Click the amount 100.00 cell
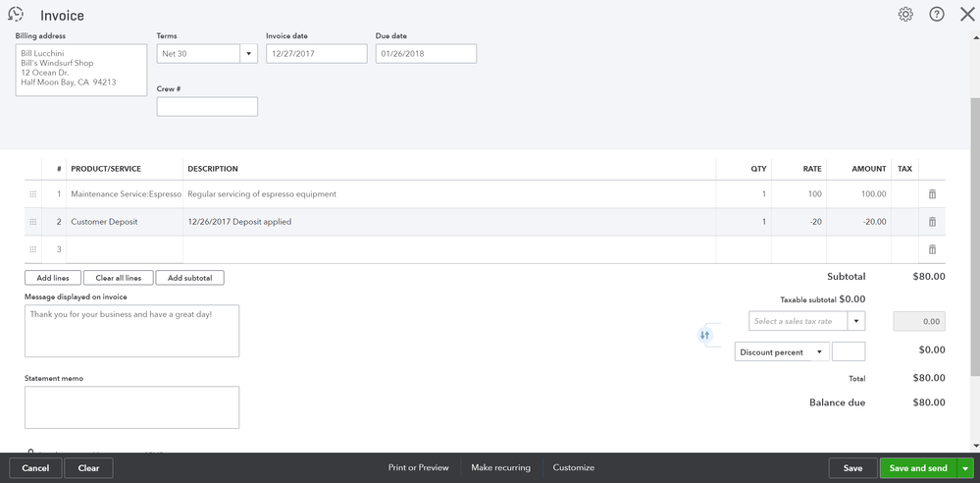This screenshot has width=980, height=483. (x=859, y=194)
